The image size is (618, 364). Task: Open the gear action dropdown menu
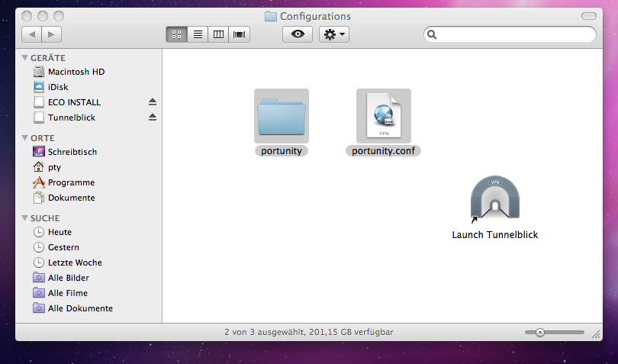click(334, 34)
